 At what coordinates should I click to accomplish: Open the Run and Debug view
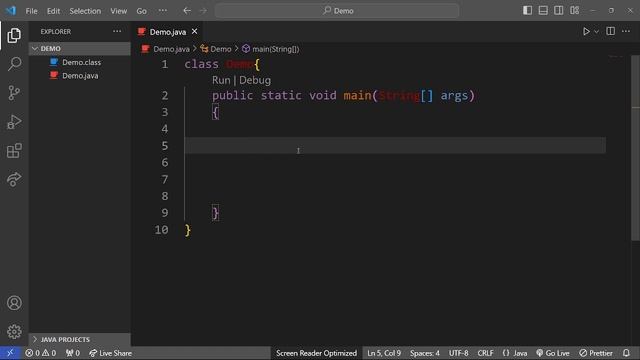click(x=14, y=122)
